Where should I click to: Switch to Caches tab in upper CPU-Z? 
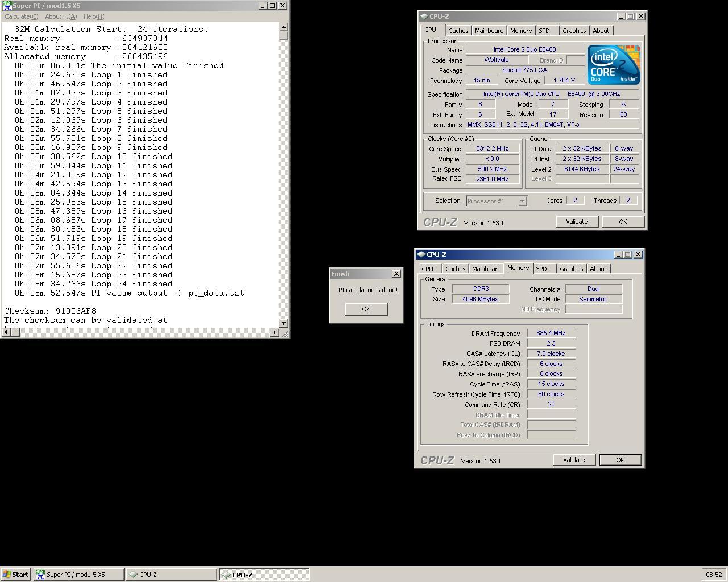click(x=458, y=31)
